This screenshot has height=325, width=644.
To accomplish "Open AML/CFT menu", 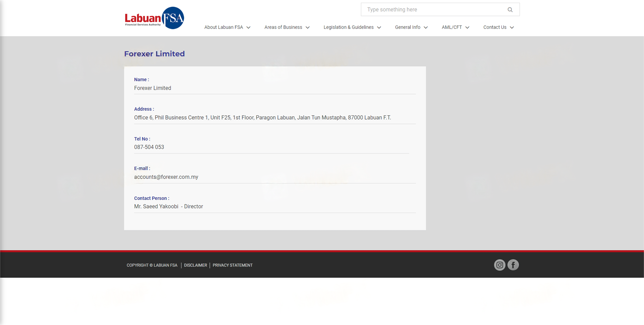I will tap(452, 27).
